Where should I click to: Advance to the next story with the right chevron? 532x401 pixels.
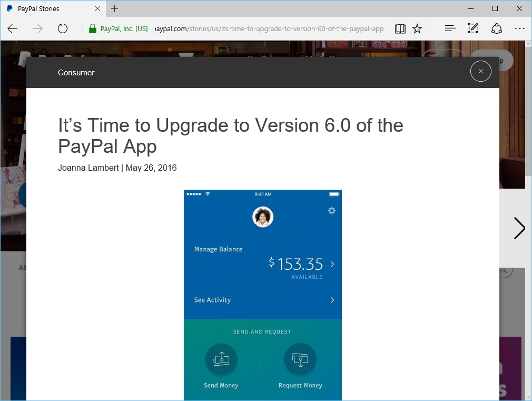[519, 228]
